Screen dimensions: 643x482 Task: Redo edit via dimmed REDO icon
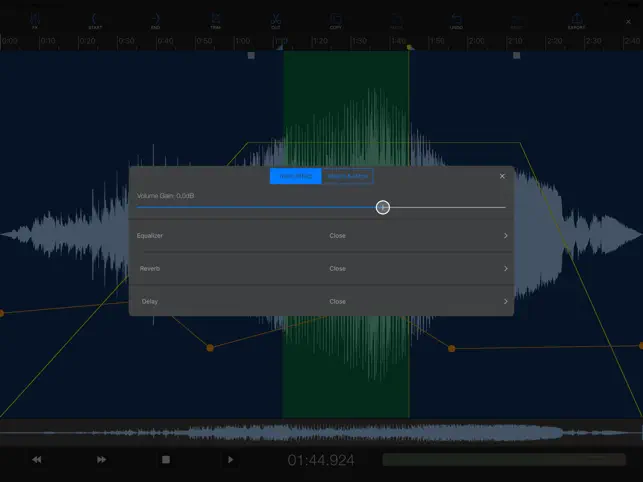tap(516, 21)
